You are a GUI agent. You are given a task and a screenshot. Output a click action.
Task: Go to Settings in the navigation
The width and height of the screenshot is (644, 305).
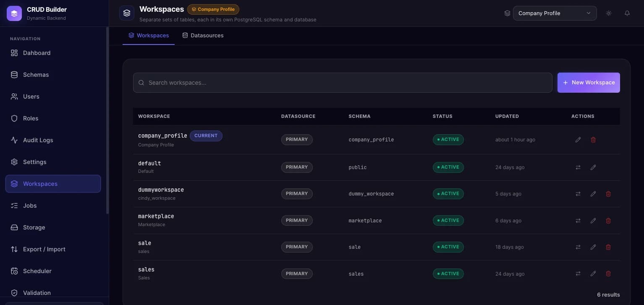(x=53, y=162)
